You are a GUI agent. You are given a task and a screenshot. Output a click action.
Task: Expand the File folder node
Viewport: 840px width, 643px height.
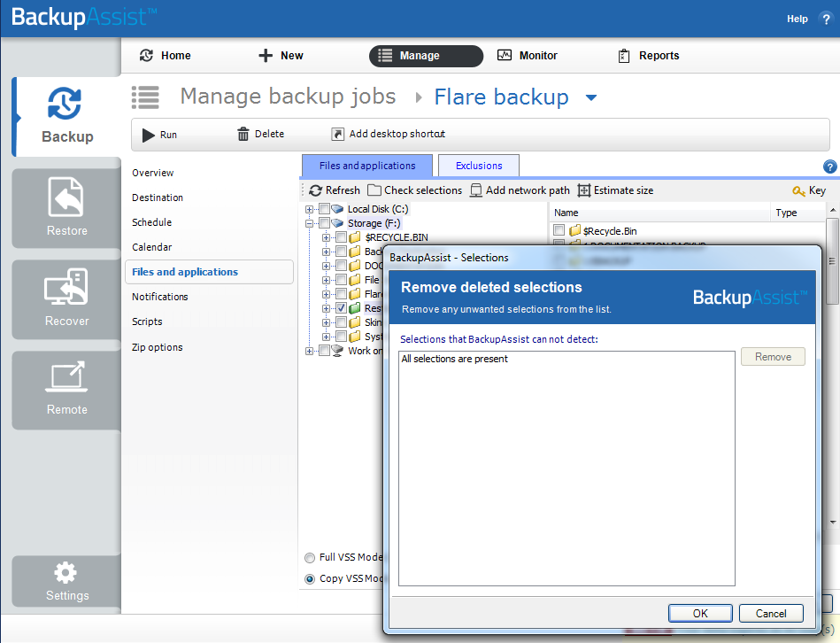[326, 280]
